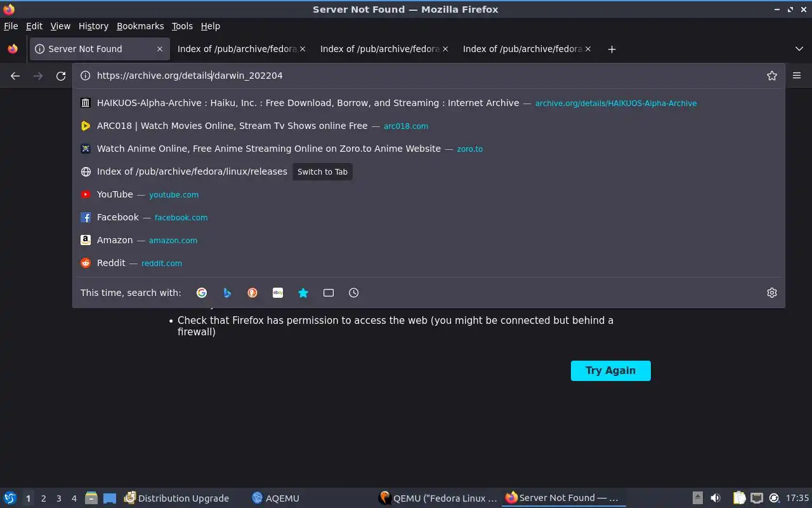This screenshot has width=812, height=508.
Task: Click the show desktop icon in the taskbar
Action: [110, 498]
